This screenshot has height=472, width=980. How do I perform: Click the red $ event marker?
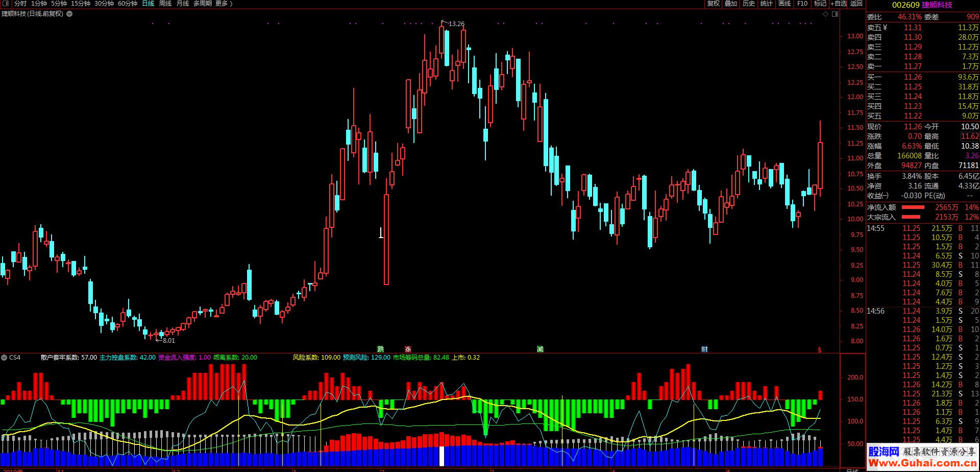point(820,350)
